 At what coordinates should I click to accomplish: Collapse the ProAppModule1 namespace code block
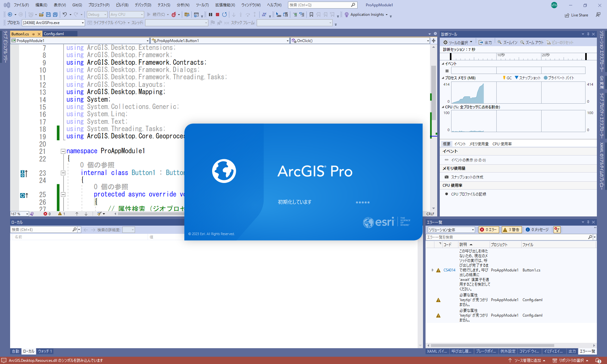pyautogui.click(x=63, y=151)
